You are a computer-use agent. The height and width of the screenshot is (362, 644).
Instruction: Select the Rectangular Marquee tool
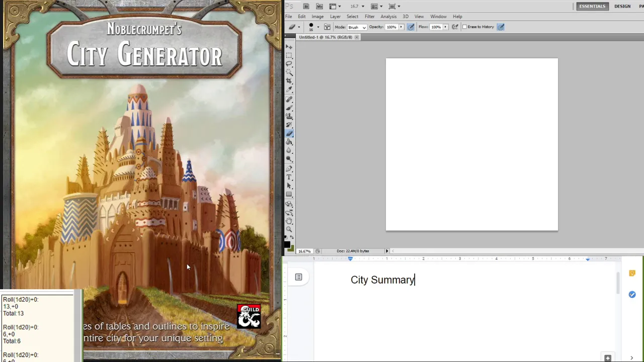(x=289, y=55)
